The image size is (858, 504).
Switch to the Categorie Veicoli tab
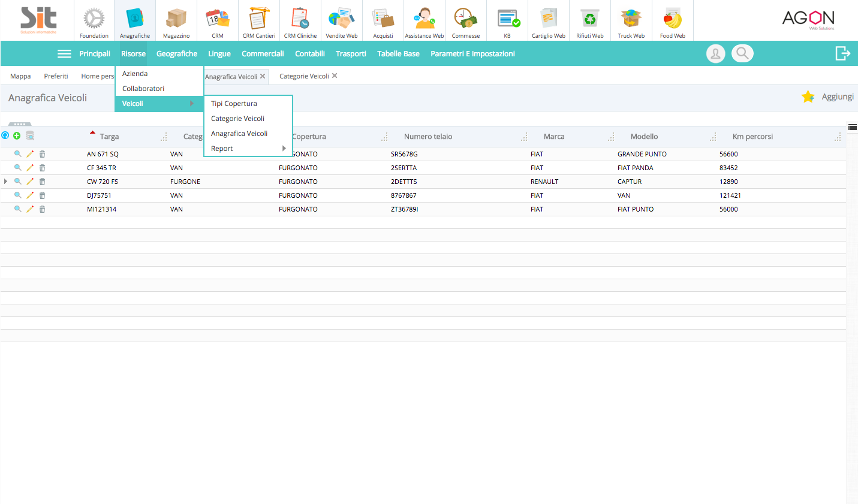pos(304,76)
